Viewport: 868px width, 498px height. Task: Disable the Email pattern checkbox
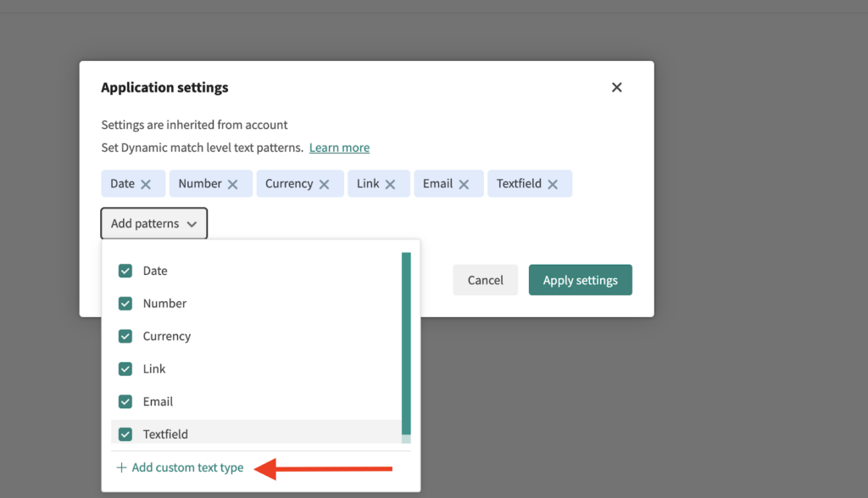pos(125,401)
